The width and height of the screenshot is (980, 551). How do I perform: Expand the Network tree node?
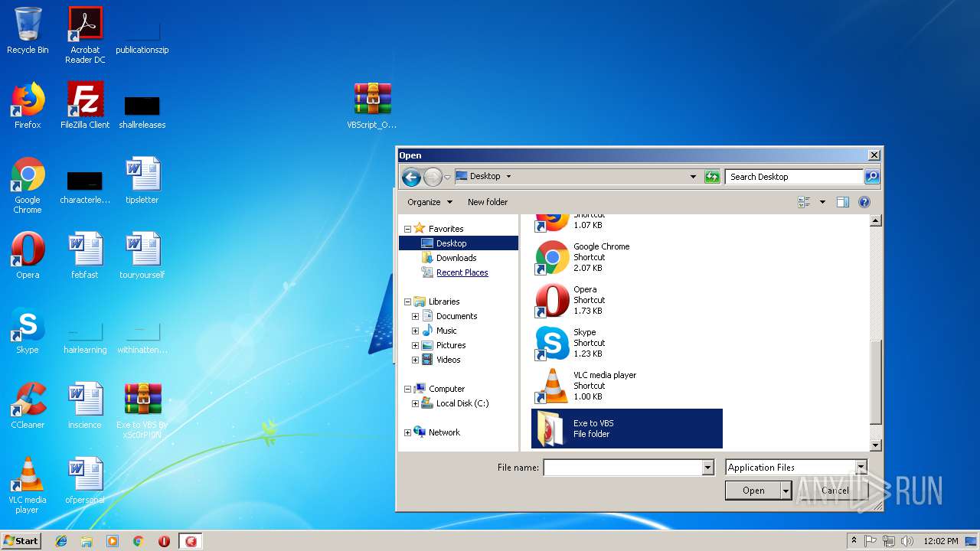pos(407,432)
